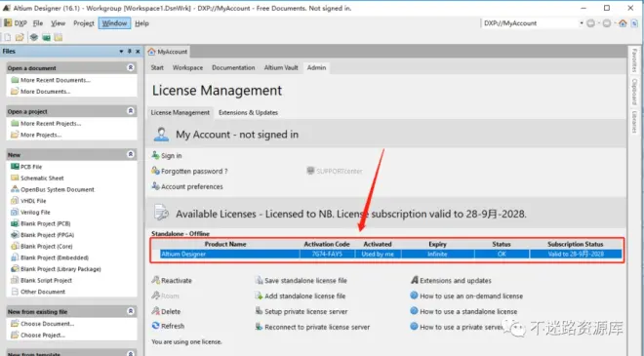Open the DXP://MyAccount address dropdown
644x356 pixels.
tap(582, 23)
